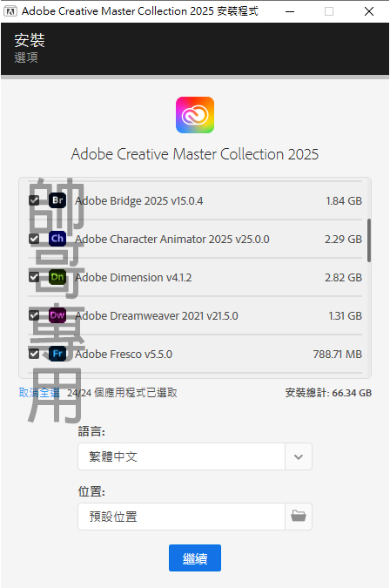This screenshot has width=390, height=588.
Task: Select the Adobe Fresco v5.5.0 row
Action: tap(195, 354)
